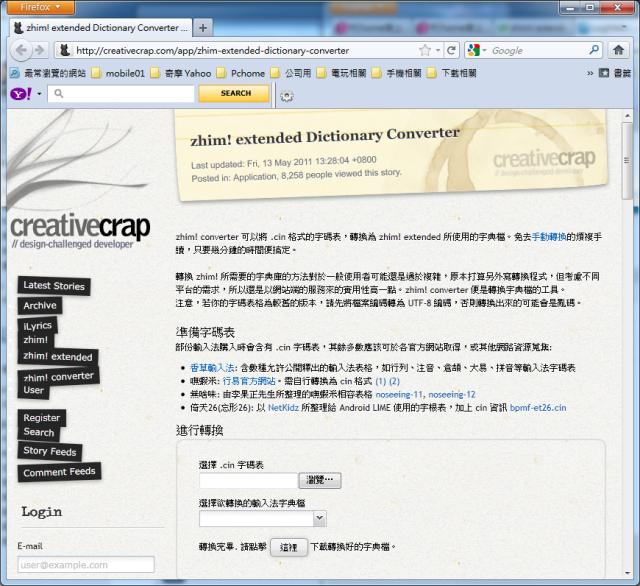Open a new tab with the plus button
The width and height of the screenshot is (640, 586).
click(x=203, y=28)
